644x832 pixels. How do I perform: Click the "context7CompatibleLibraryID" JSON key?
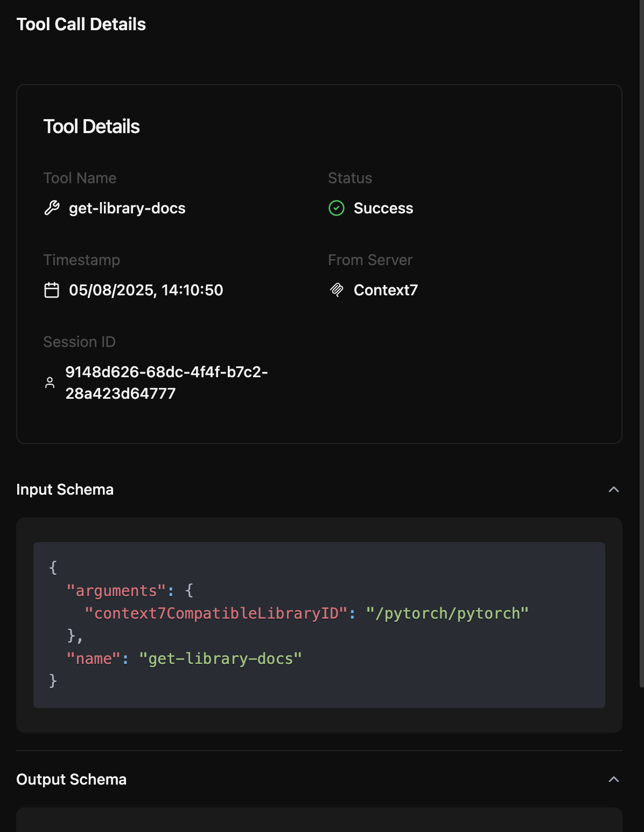pos(216,613)
